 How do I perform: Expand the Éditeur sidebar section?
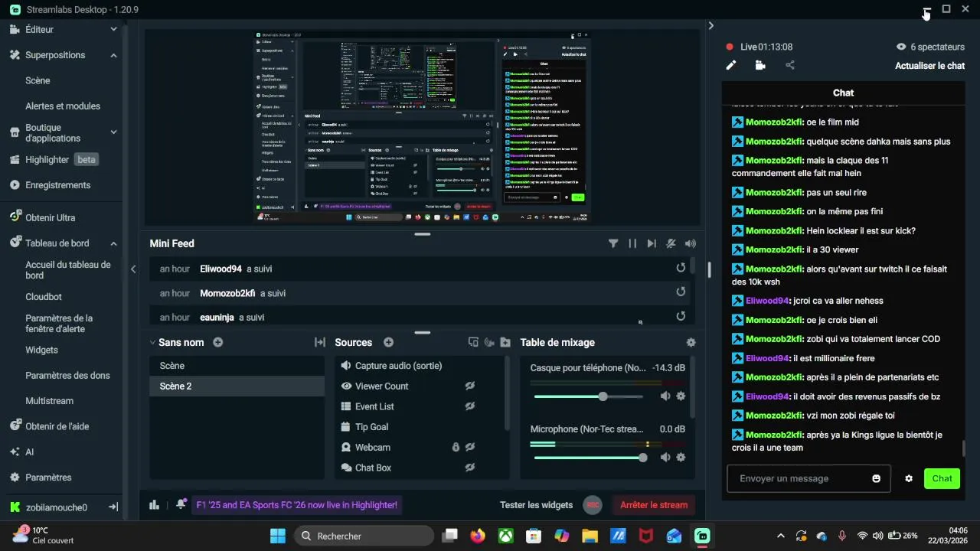(113, 29)
